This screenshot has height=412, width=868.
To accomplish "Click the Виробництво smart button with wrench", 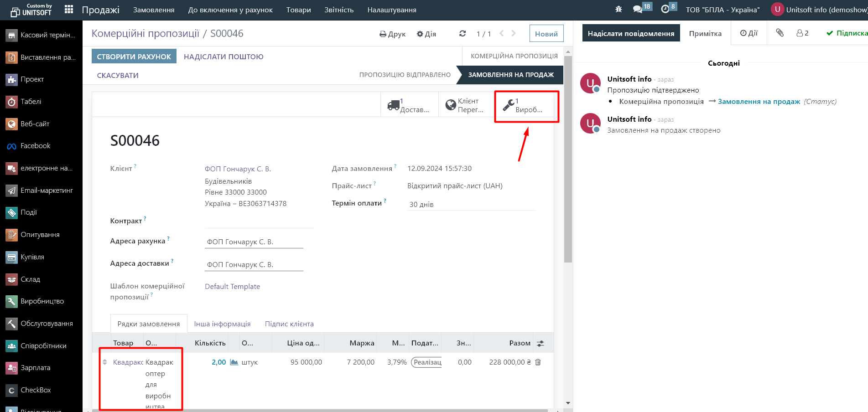I will click(524, 106).
